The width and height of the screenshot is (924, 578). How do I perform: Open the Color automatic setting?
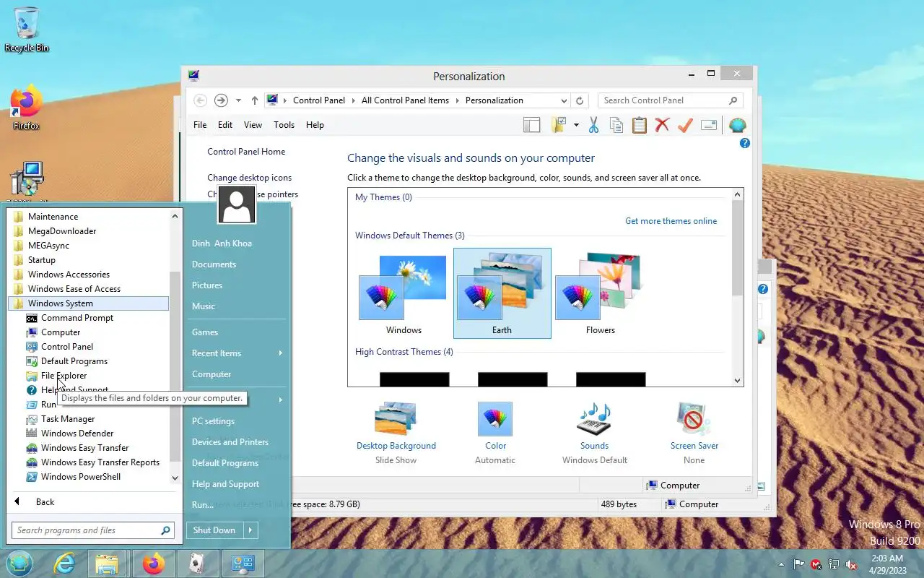495,433
